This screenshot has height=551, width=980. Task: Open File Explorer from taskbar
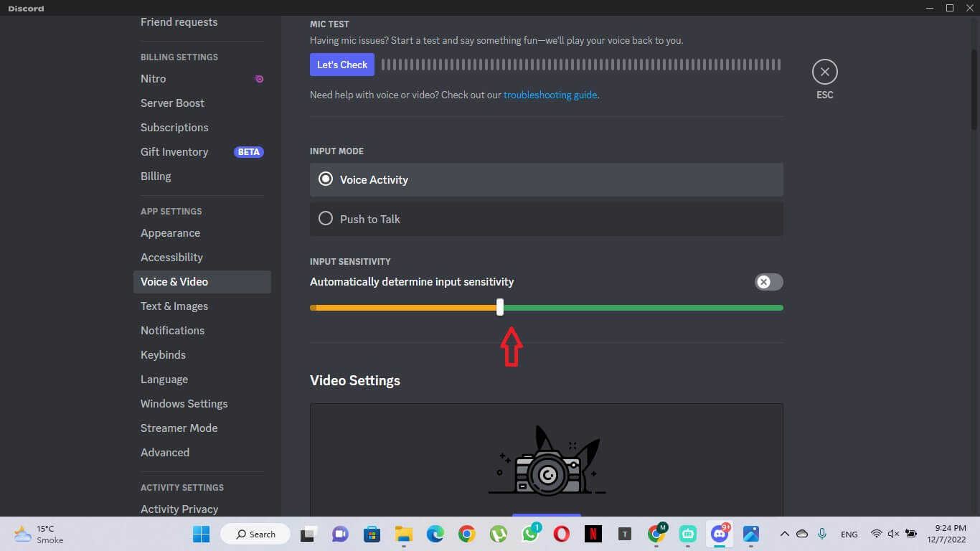(403, 534)
